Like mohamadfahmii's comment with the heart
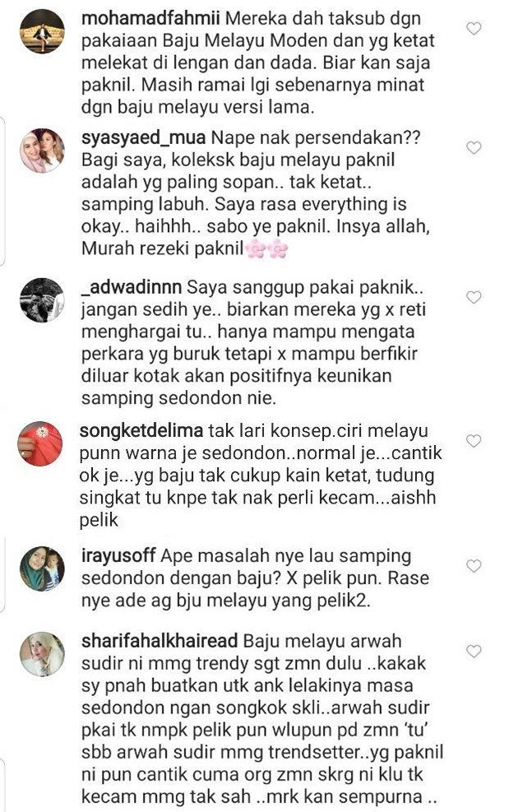This screenshot has height=812, width=509. pos(474,28)
